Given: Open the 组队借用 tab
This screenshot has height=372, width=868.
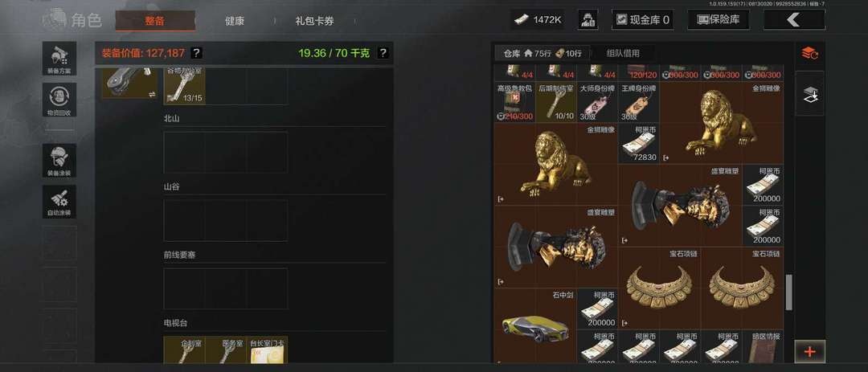Looking at the screenshot, I should 623,54.
